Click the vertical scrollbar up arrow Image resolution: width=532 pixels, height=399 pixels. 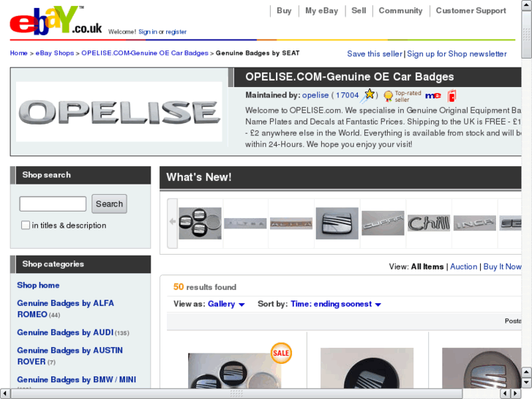pos(527,6)
